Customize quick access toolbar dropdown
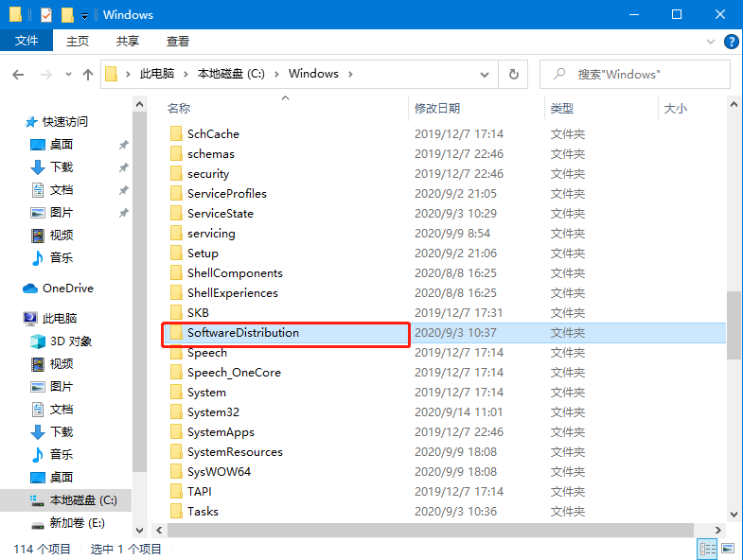 pyautogui.click(x=84, y=16)
